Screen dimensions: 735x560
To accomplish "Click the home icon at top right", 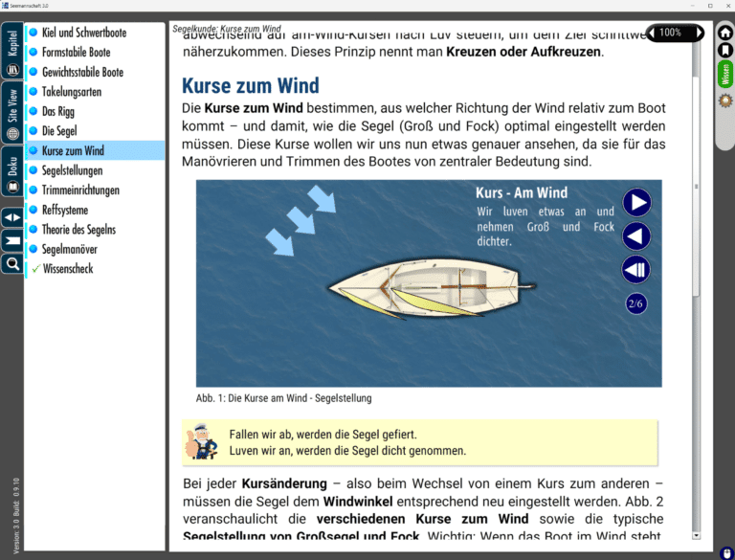I will point(725,33).
